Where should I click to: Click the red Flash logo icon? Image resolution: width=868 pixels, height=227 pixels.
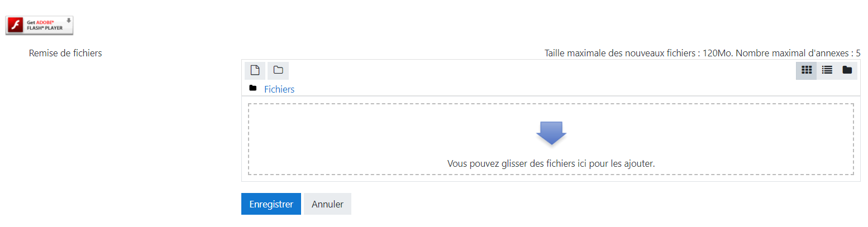[x=17, y=26]
